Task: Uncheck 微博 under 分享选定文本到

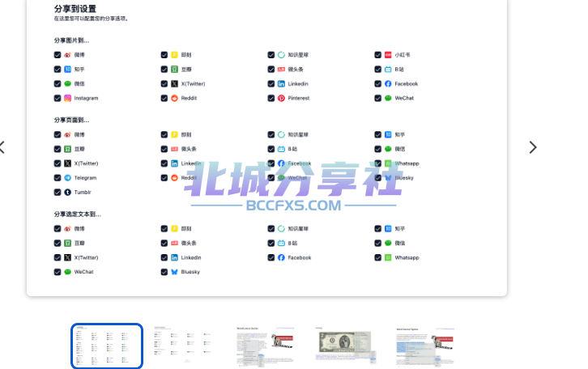Action: [58, 228]
